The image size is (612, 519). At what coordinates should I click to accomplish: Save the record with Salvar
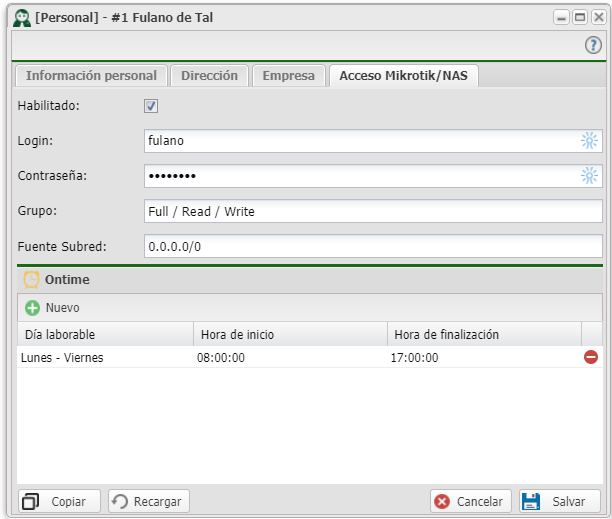(x=560, y=501)
